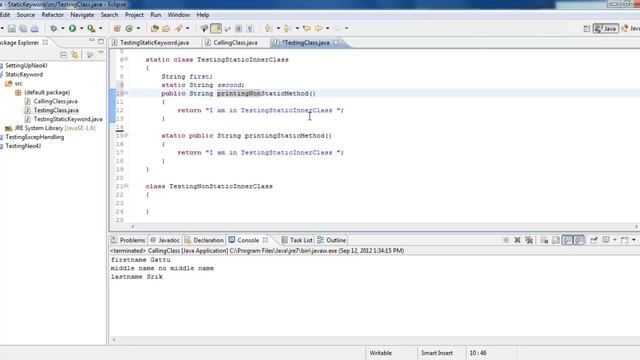Image resolution: width=640 pixels, height=360 pixels.
Task: Switch to CallingClass.java editor tab
Action: pos(231,42)
